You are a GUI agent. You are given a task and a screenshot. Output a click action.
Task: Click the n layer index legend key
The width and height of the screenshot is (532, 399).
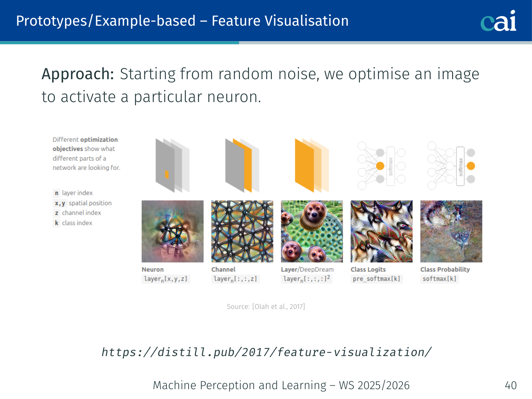click(x=57, y=193)
